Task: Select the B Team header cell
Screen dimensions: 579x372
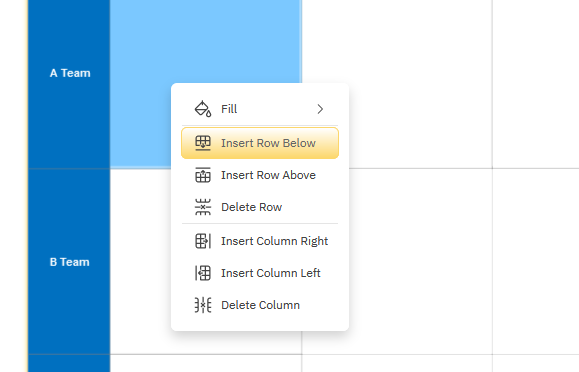Action: click(x=69, y=262)
